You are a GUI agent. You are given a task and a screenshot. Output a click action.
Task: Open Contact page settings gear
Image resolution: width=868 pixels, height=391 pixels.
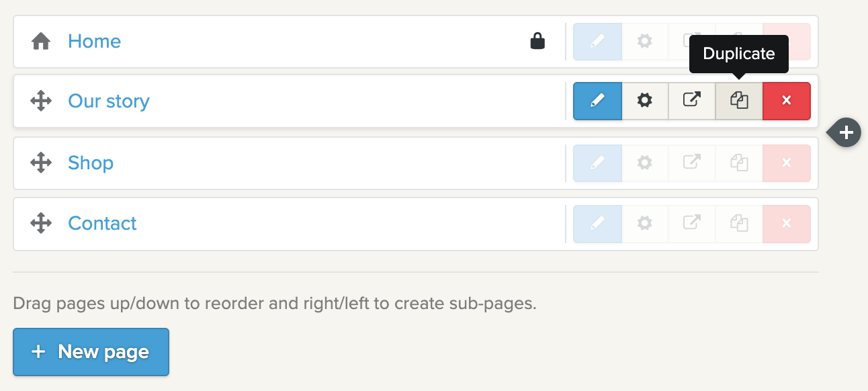pyautogui.click(x=645, y=224)
